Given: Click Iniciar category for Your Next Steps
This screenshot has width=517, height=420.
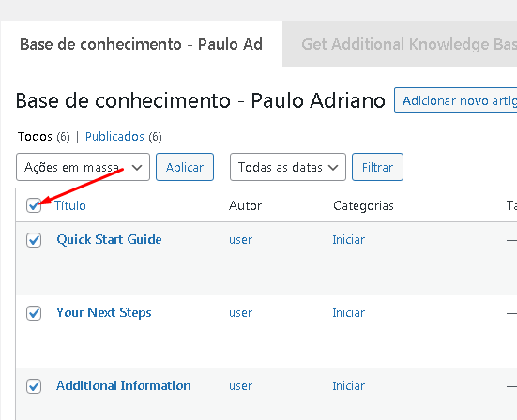Looking at the screenshot, I should pos(348,313).
